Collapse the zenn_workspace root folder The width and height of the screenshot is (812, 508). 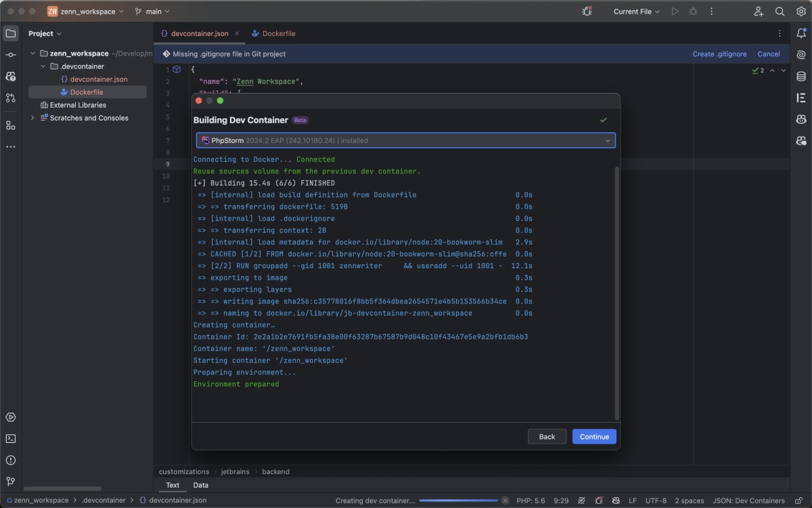click(x=32, y=54)
